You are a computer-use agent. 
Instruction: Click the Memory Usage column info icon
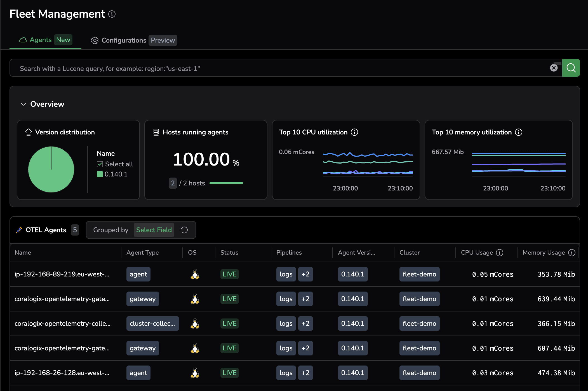pyautogui.click(x=572, y=253)
